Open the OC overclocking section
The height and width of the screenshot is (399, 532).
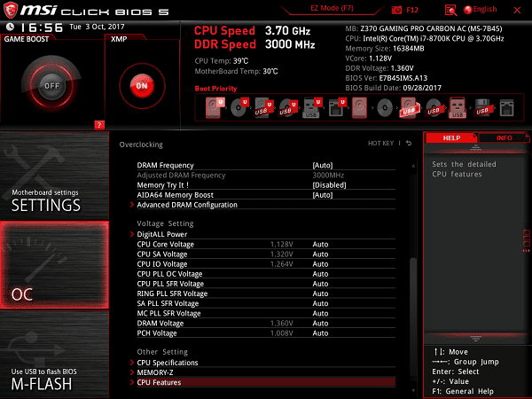pos(54,265)
